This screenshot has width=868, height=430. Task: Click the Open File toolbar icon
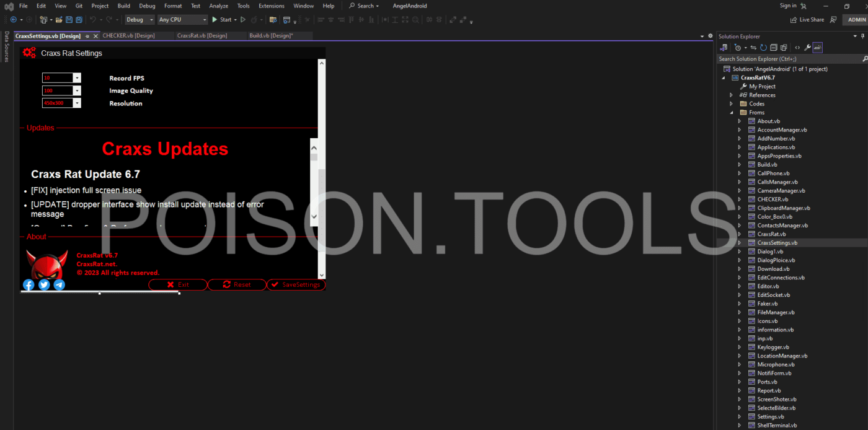coord(58,20)
